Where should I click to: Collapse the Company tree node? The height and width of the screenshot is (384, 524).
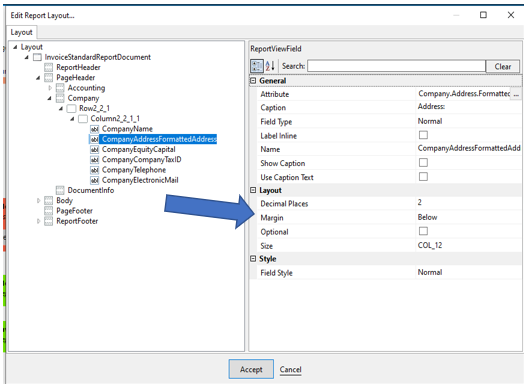pyautogui.click(x=49, y=98)
